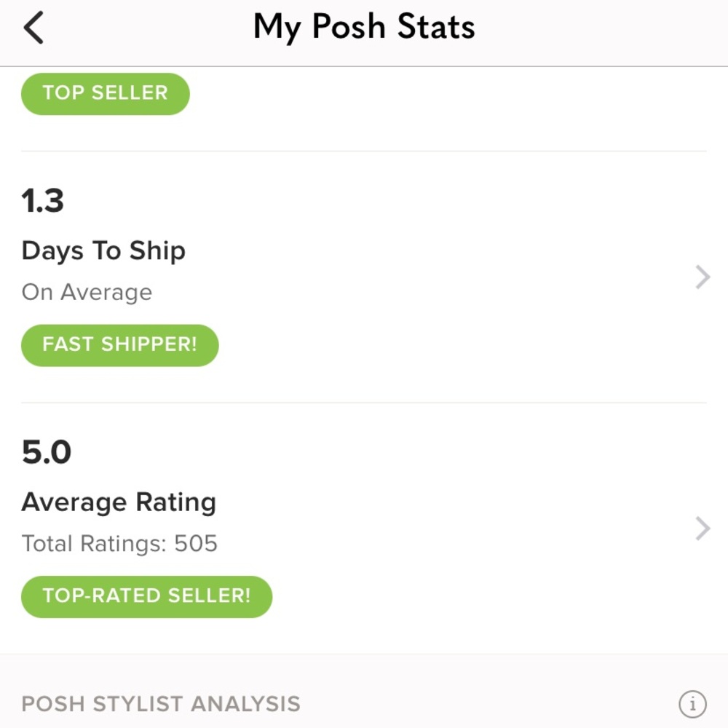
Task: Click divider line above Average Rating
Action: (x=364, y=403)
